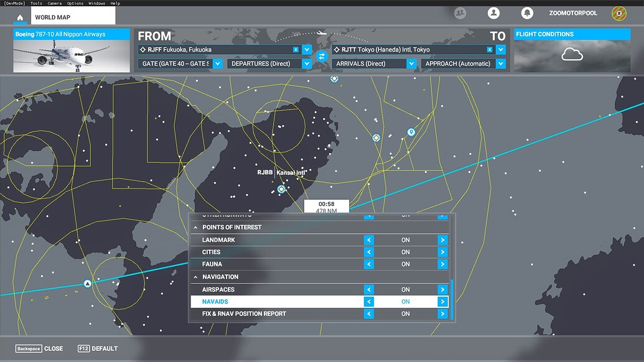Click the friends icon in the top bar

[460, 12]
